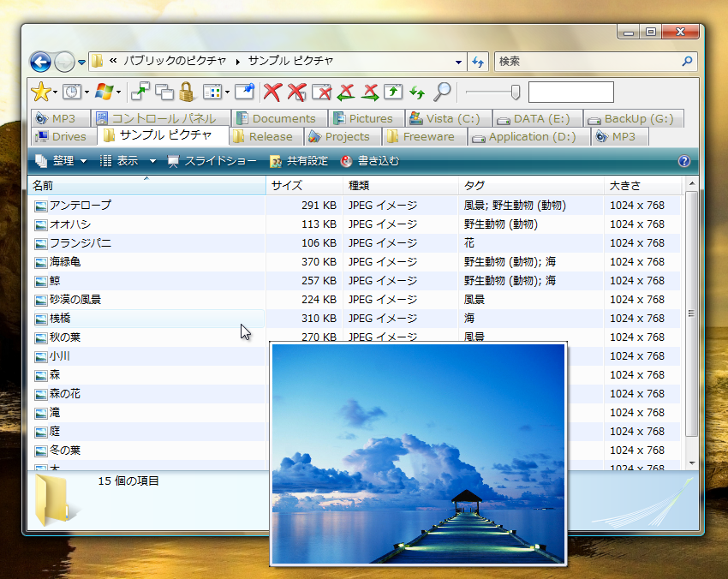Click the file list scrollbar down arrow

(x=692, y=463)
